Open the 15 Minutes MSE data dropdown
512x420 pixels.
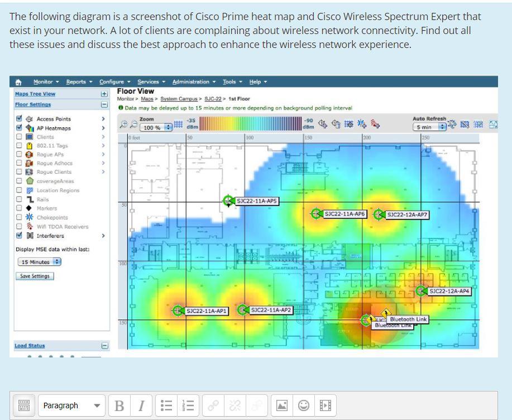click(39, 262)
